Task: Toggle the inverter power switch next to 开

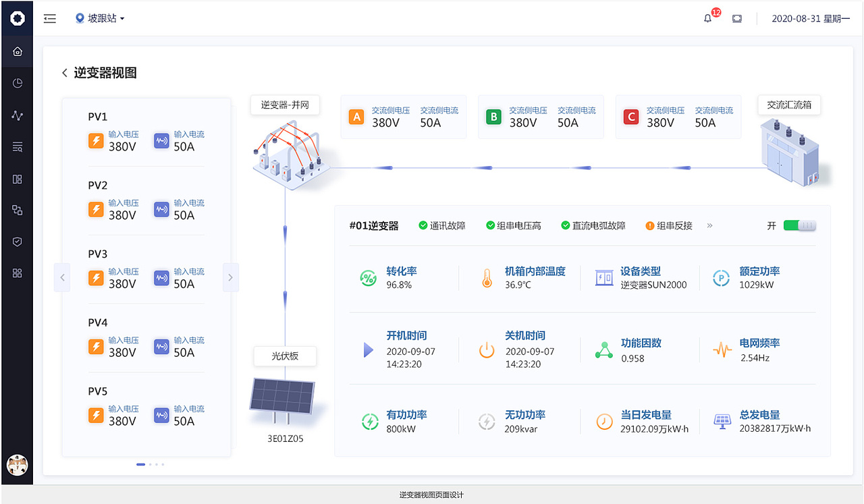Action: pyautogui.click(x=799, y=226)
